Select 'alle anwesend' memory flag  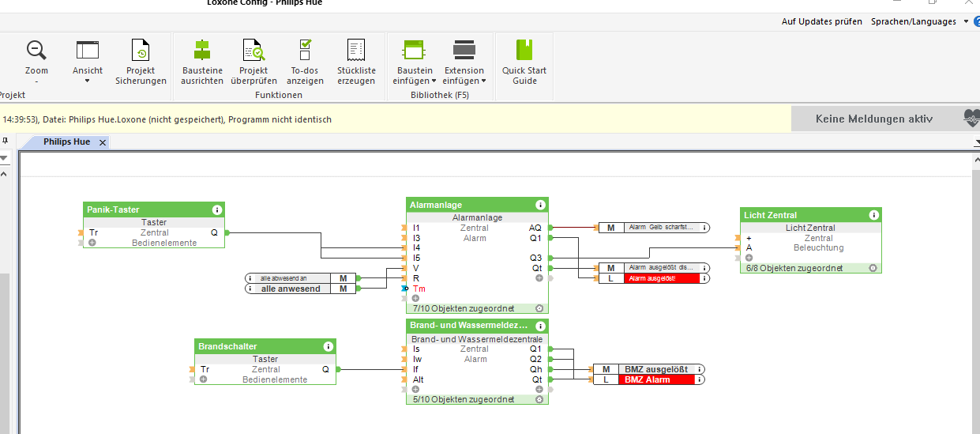[300, 289]
